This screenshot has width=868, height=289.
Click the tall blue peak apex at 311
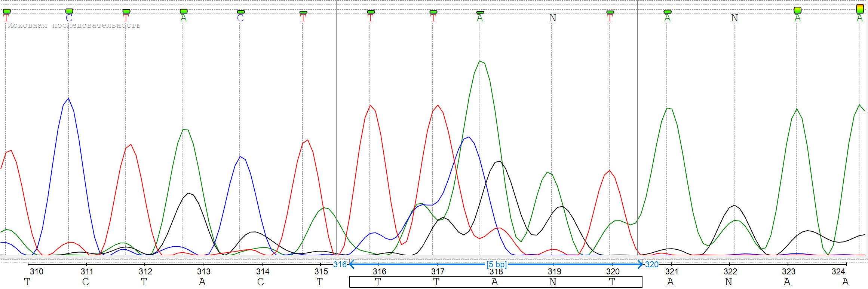[68, 98]
